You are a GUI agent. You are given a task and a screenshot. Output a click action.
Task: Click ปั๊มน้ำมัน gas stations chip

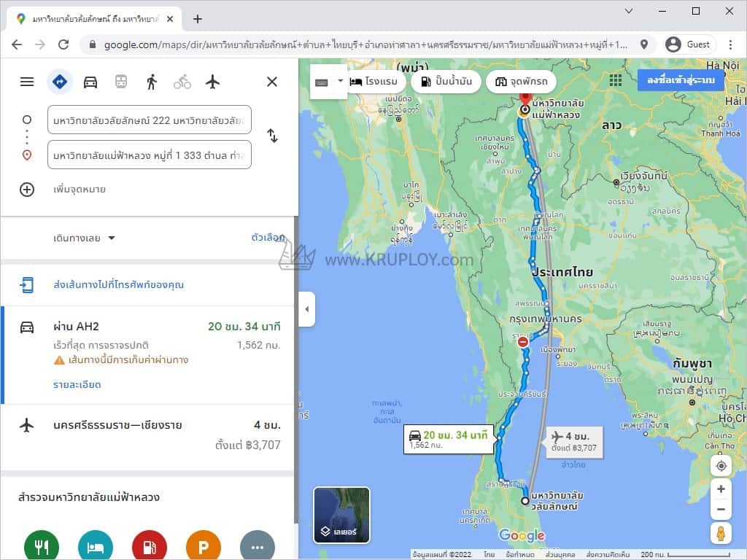[x=446, y=82]
